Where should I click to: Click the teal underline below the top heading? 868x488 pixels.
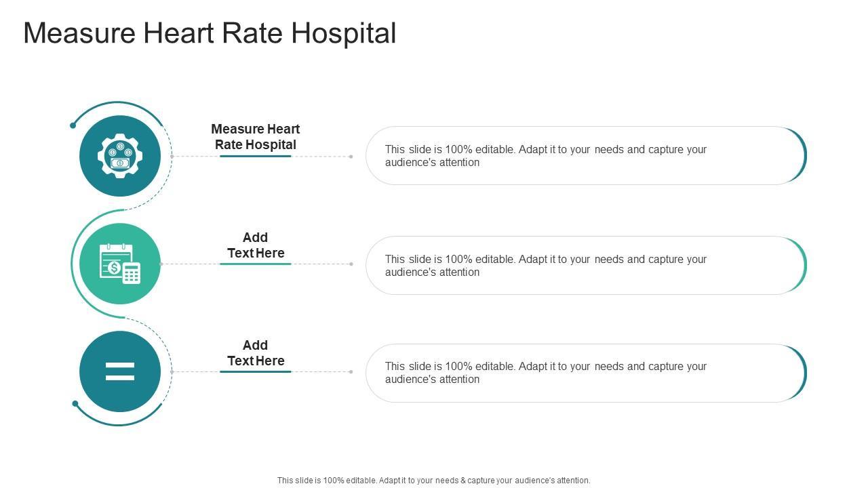256,156
